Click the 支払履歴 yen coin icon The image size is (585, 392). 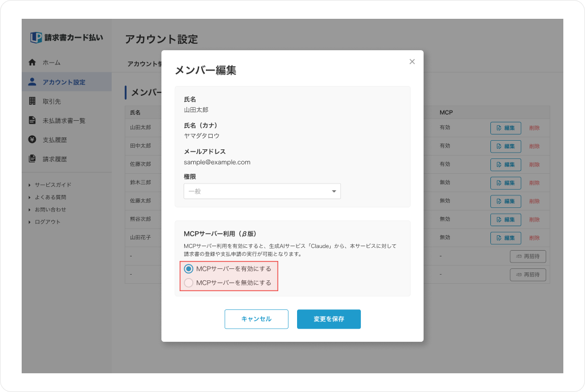pyautogui.click(x=32, y=140)
